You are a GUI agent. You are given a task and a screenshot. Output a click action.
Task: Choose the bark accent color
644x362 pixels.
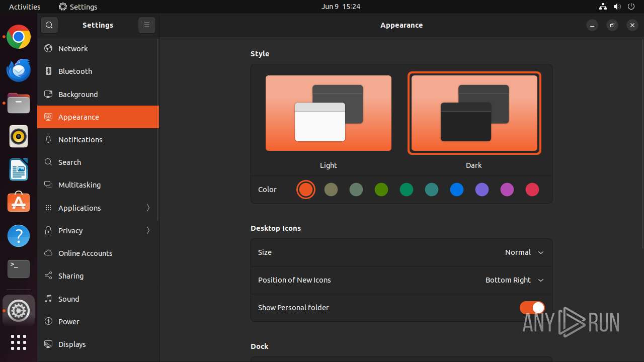[x=331, y=190]
